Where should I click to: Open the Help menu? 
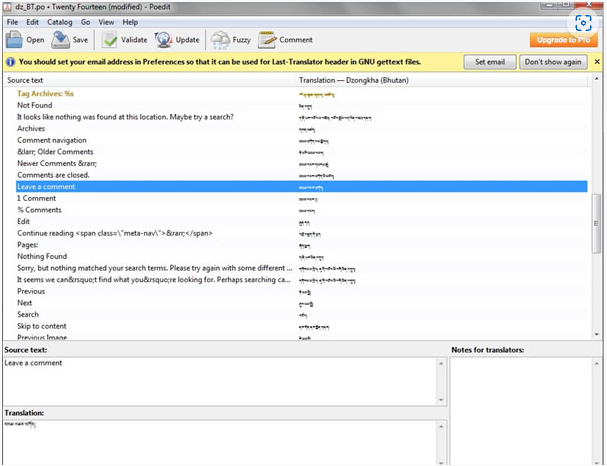click(x=130, y=21)
